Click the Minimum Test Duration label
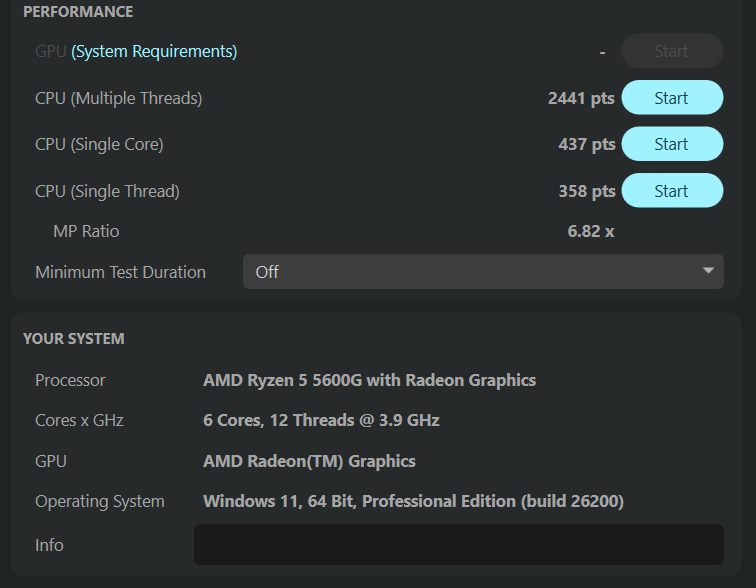This screenshot has width=756, height=588. click(121, 272)
